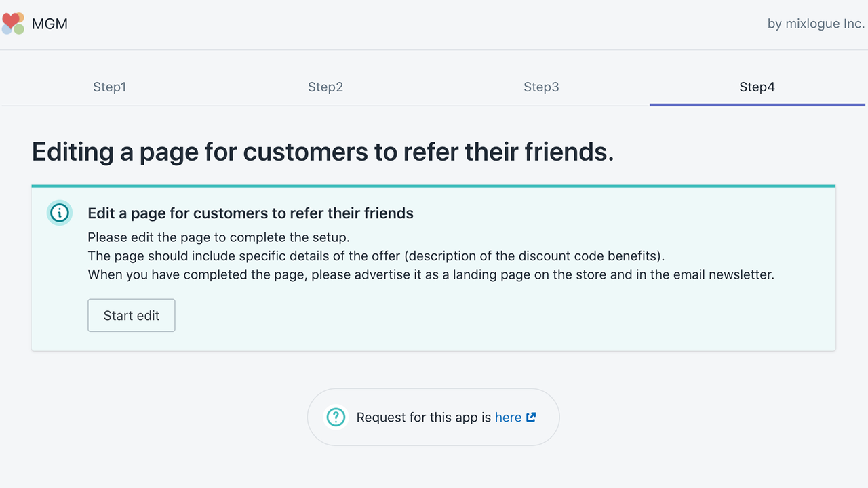Select the Step4 tab

[757, 87]
